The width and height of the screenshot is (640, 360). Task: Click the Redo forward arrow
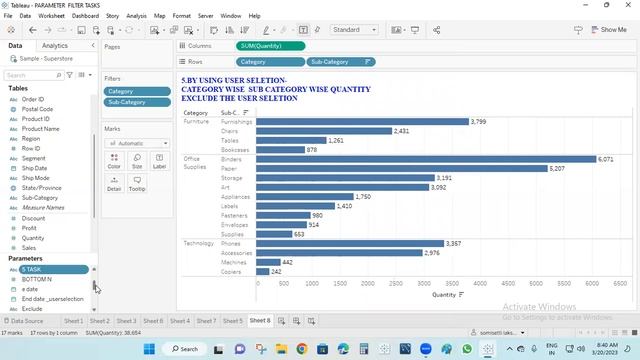click(47, 30)
